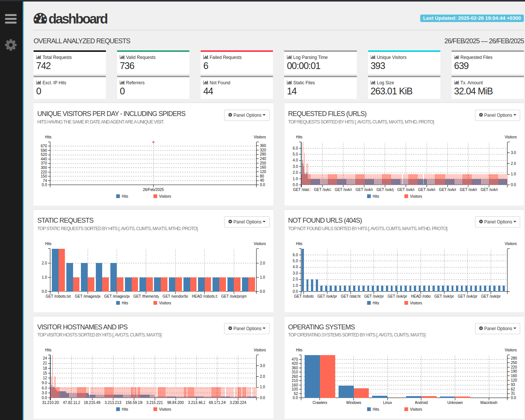This screenshot has width=525, height=420.
Task: Click the Last Updated timestamp badge
Action: pyautogui.click(x=472, y=18)
